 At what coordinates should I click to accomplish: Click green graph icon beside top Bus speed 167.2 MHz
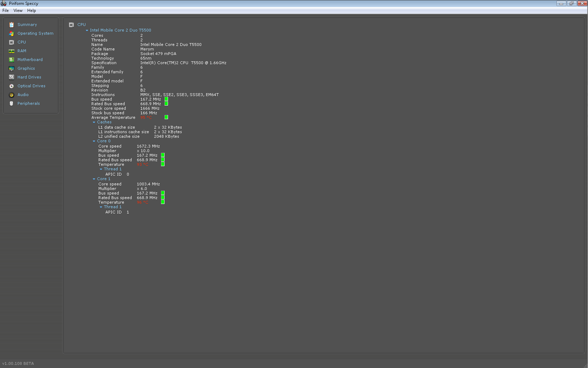(166, 99)
